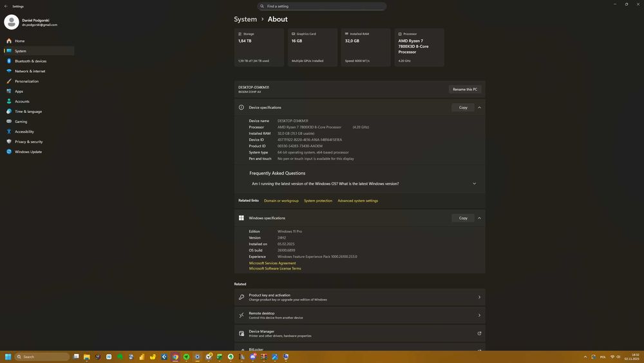The width and height of the screenshot is (644, 363).
Task: Click the Product key icon
Action: [x=241, y=297]
